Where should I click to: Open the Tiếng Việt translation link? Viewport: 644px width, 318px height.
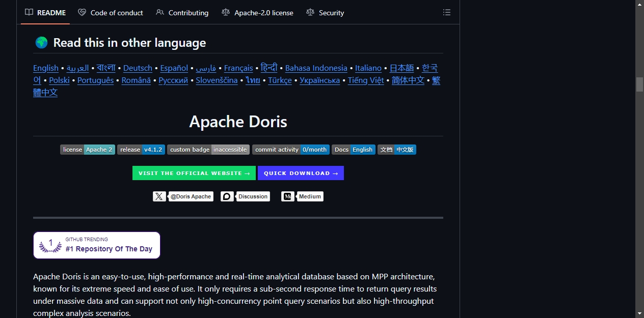366,80
